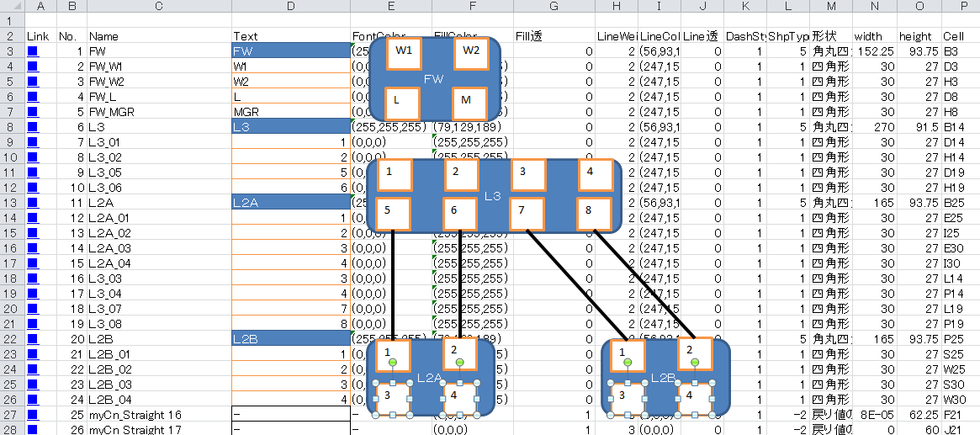The height and width of the screenshot is (435, 980).
Task: Click rotation handle above L2A box 3
Action: coord(393,363)
